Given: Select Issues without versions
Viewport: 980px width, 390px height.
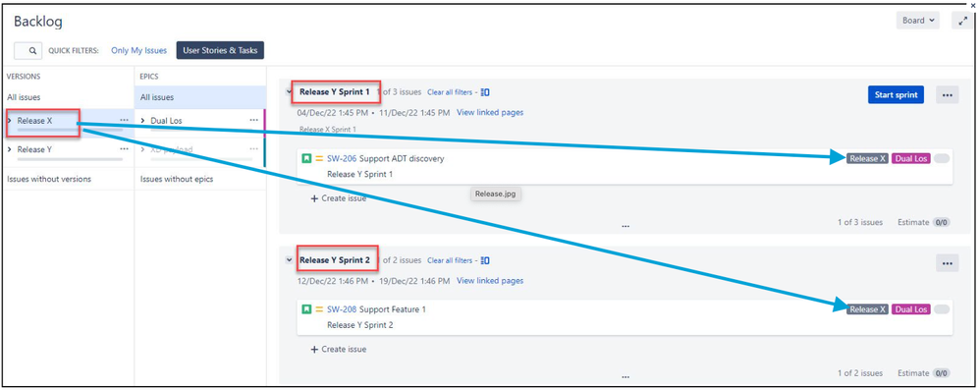Looking at the screenshot, I should pyautogui.click(x=49, y=179).
